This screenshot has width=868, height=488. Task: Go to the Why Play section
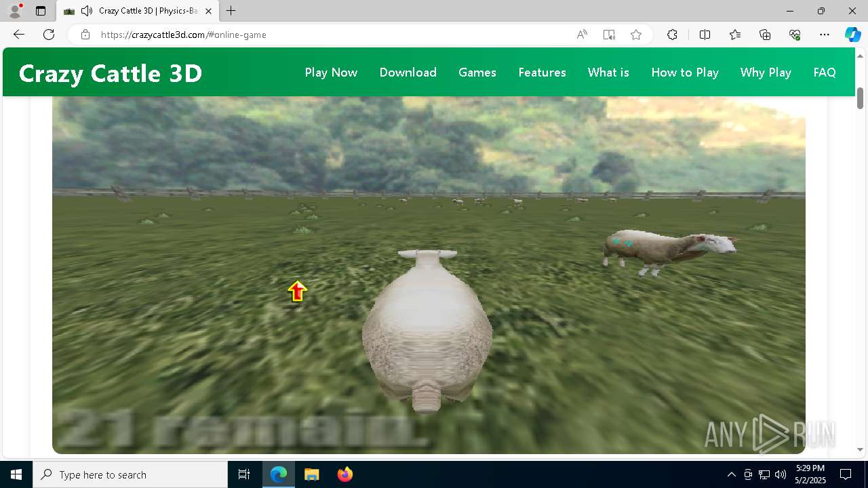click(x=766, y=73)
